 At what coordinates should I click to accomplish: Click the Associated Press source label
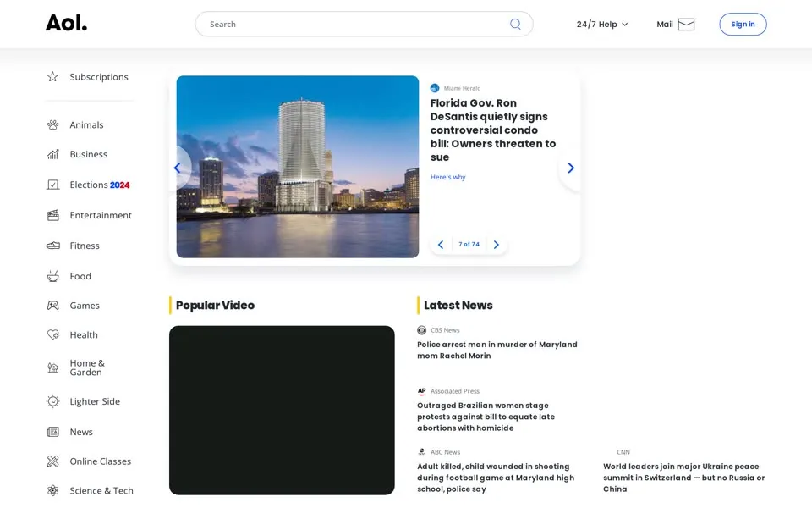pos(455,391)
